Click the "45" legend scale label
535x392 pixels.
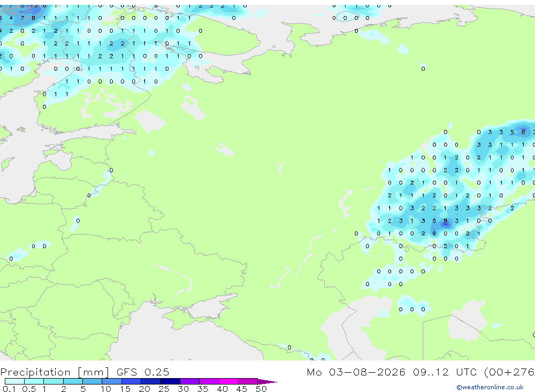point(242,389)
